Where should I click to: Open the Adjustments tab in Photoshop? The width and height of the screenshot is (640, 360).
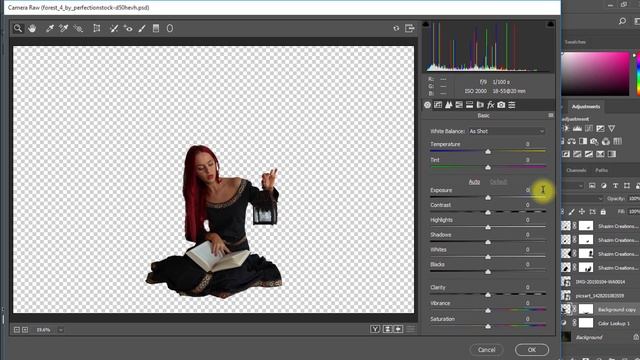tap(586, 107)
